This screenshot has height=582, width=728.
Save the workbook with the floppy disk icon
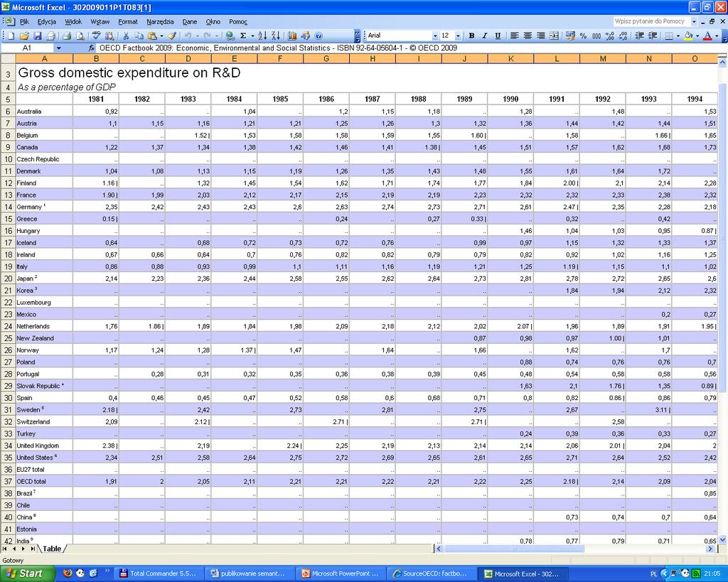[38, 36]
